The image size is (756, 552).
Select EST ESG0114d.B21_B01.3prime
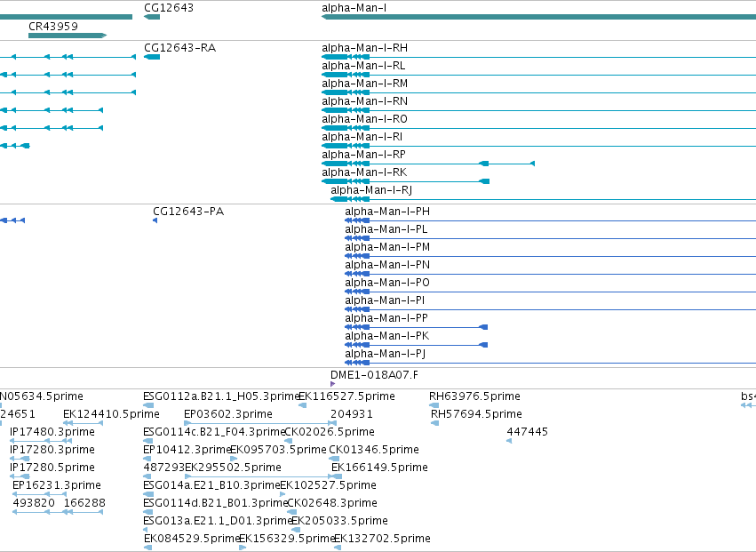point(216,504)
